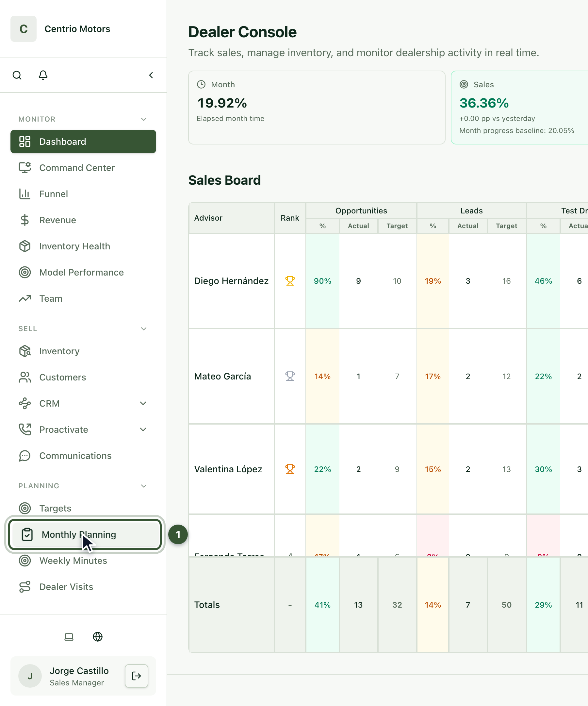Click Mateo García silver trophy icon

[x=290, y=376]
